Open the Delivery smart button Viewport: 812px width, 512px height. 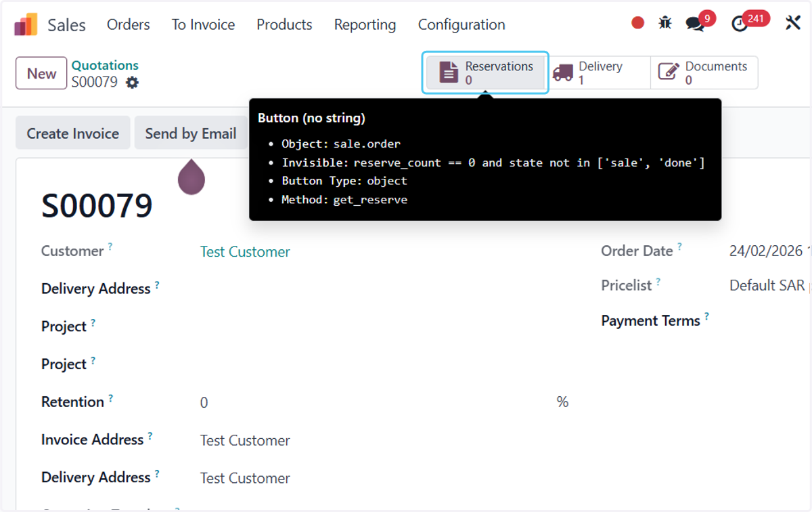598,72
